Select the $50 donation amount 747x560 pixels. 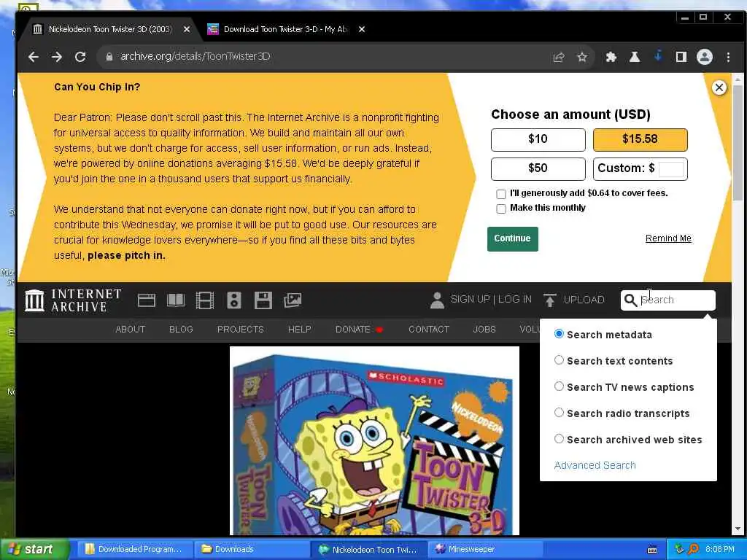pyautogui.click(x=538, y=168)
